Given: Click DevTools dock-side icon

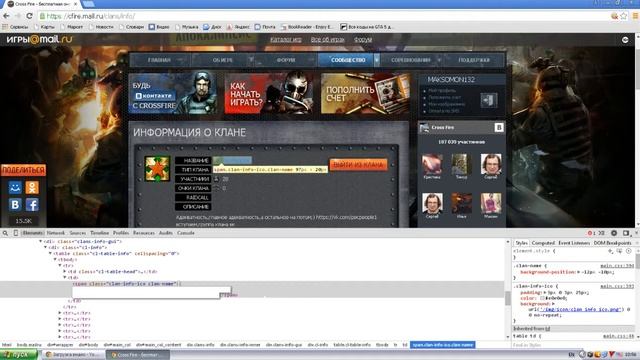Looking at the screenshot, I should click(x=626, y=233).
